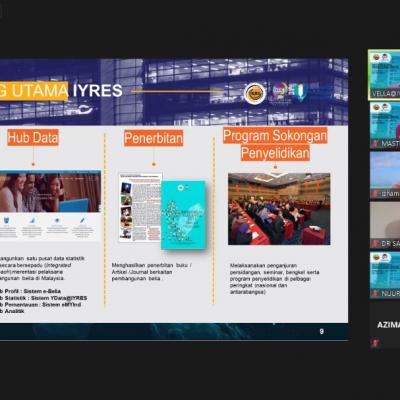Click the newsletter article page image
This screenshot has width=400, height=400.
(140, 207)
